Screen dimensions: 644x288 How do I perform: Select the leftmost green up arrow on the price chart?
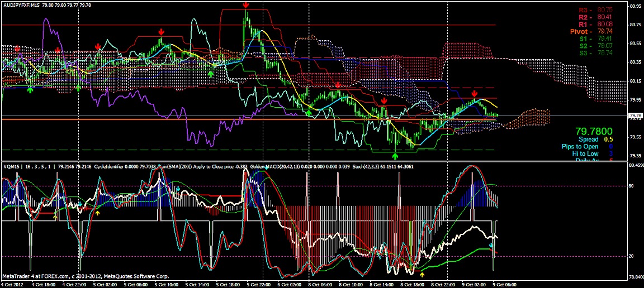30,90
